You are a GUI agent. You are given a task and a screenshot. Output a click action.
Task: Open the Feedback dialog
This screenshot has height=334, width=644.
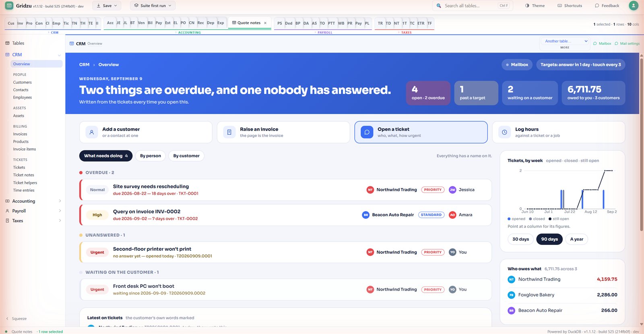[x=607, y=6]
